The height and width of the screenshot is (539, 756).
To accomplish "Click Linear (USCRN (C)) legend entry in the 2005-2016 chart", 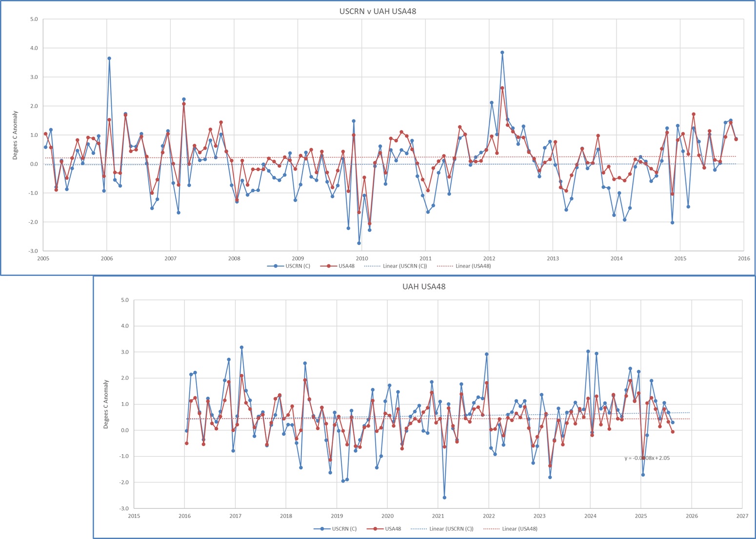I will click(396, 266).
